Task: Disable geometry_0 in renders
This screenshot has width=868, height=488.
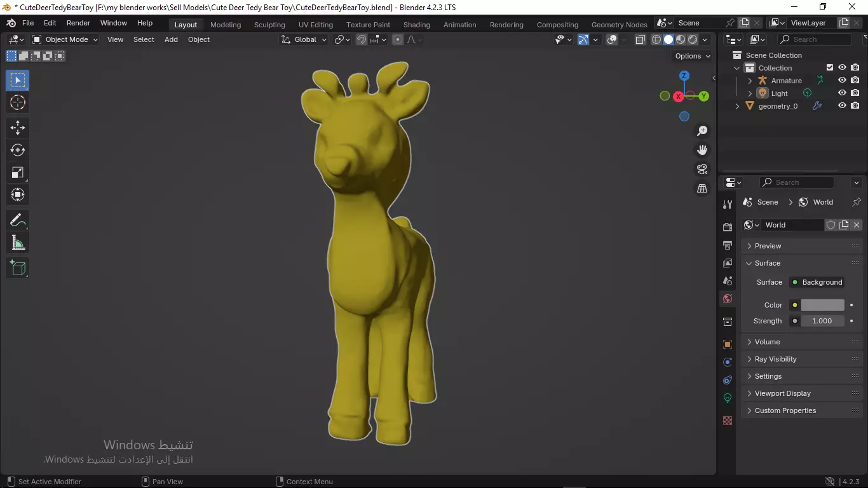Action: [855, 106]
